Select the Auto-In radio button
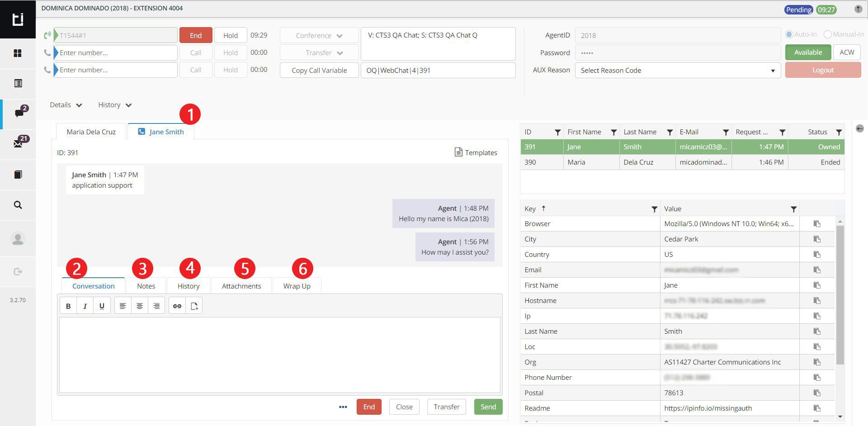Viewport: 868px width, 426px height. pyautogui.click(x=789, y=34)
